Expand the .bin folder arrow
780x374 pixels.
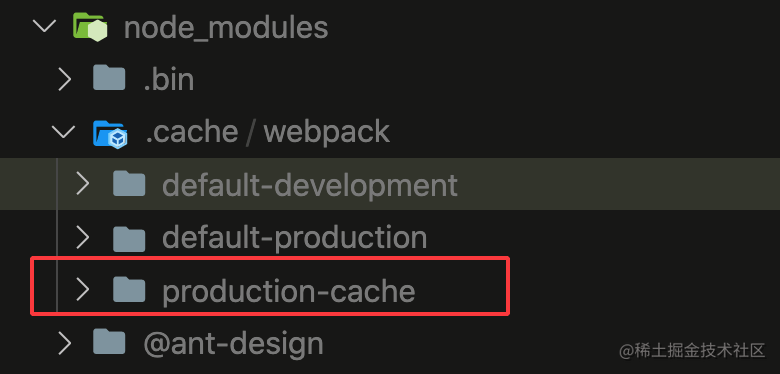coord(65,79)
